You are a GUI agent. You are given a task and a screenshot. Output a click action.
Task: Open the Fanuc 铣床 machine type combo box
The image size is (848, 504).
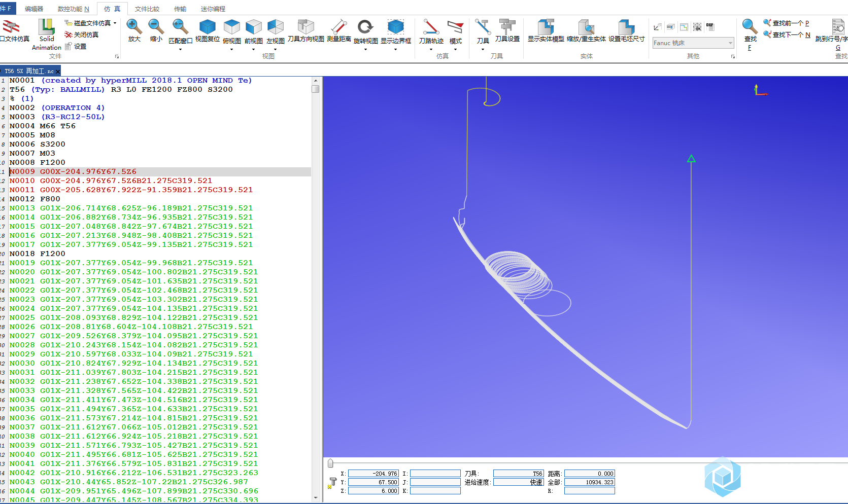click(x=693, y=43)
